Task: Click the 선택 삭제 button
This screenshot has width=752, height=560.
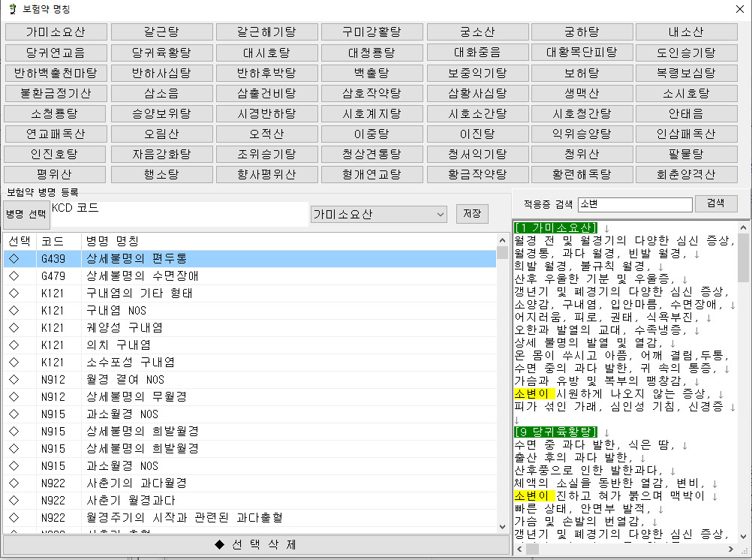Action: [x=255, y=544]
